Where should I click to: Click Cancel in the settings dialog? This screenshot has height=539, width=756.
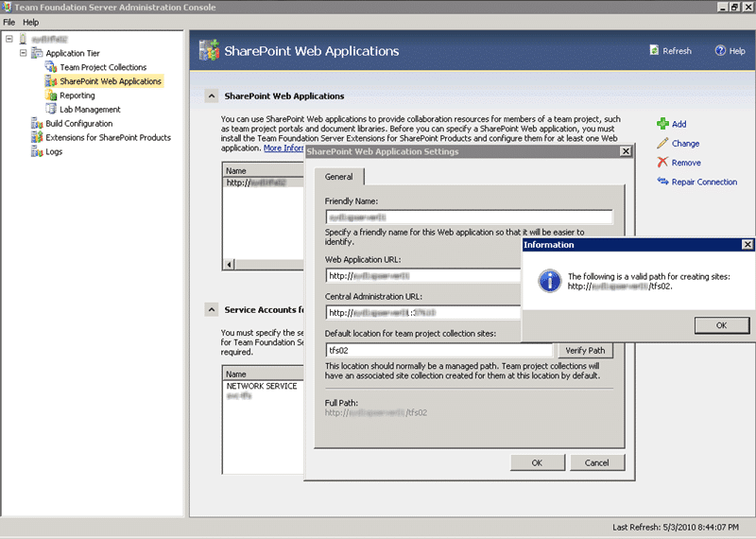[x=597, y=462]
